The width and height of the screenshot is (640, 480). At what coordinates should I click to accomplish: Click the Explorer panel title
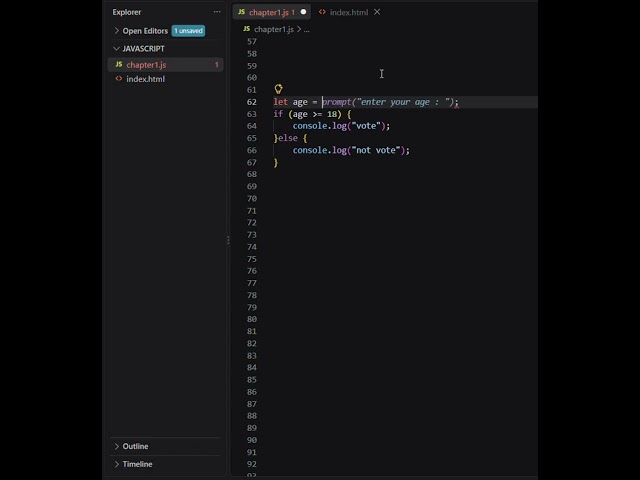[127, 12]
